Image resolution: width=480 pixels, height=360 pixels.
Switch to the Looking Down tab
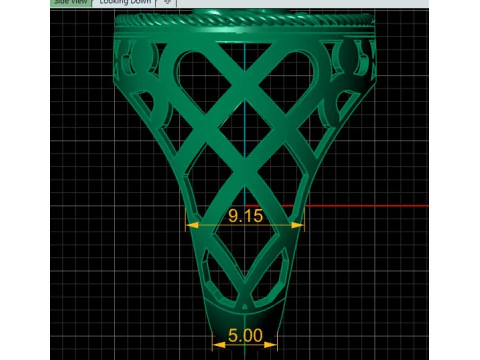(125, 3)
